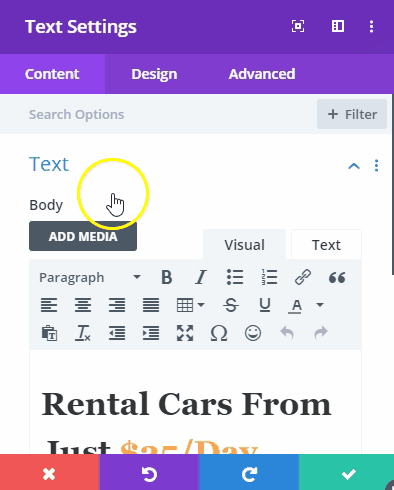Align text right

(x=117, y=305)
